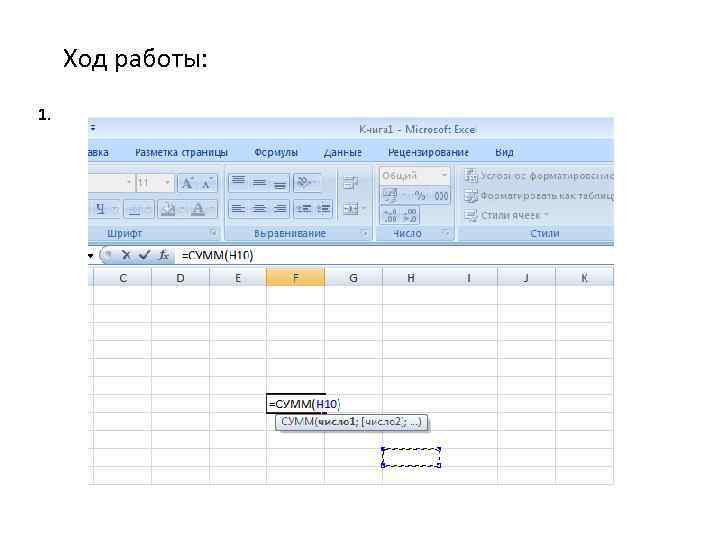Align text to top of cell
This screenshot has width=720, height=540.
pos(238,183)
